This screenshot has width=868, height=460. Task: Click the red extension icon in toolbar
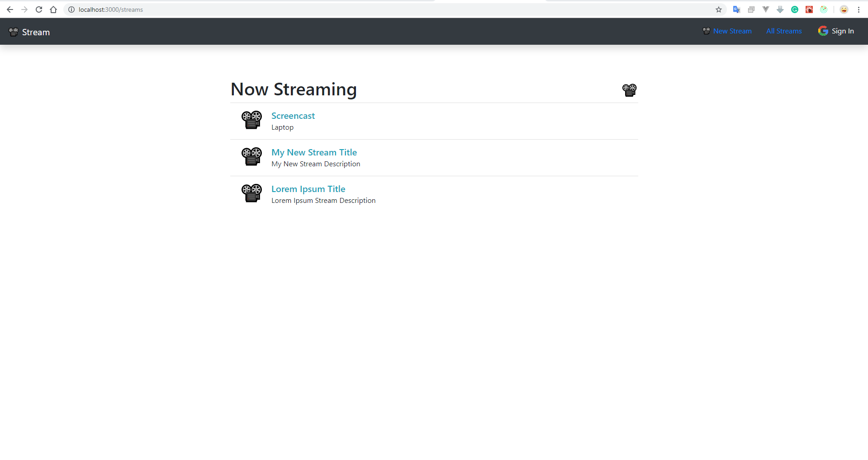(809, 9)
